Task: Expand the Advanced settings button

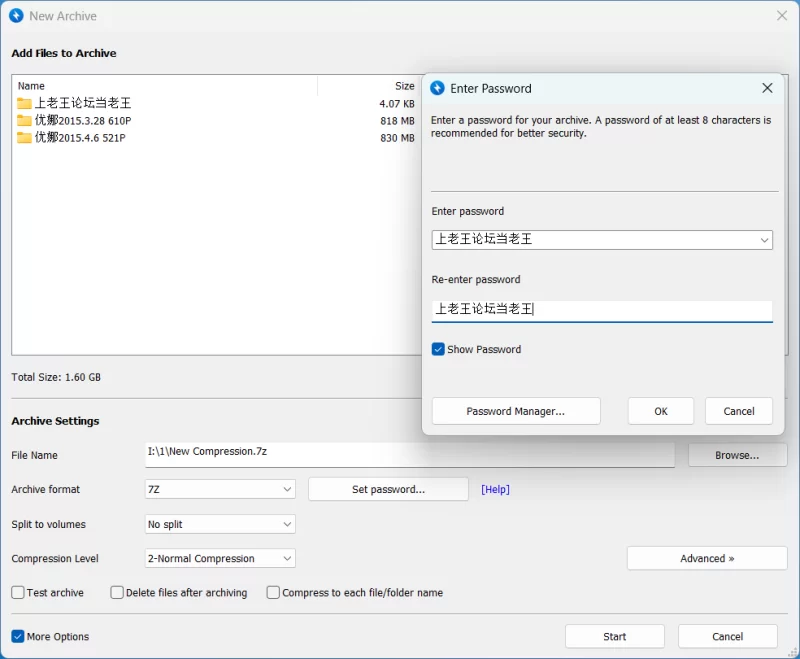Action: coord(707,559)
